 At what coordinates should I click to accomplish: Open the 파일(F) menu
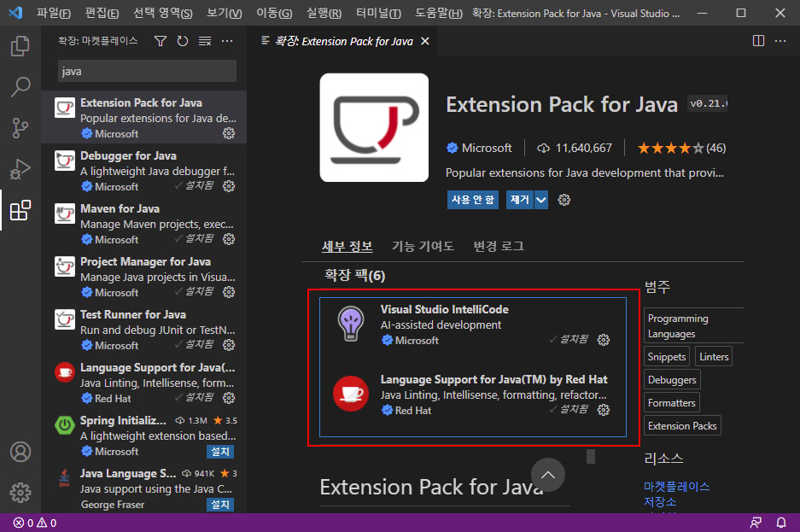54,14
